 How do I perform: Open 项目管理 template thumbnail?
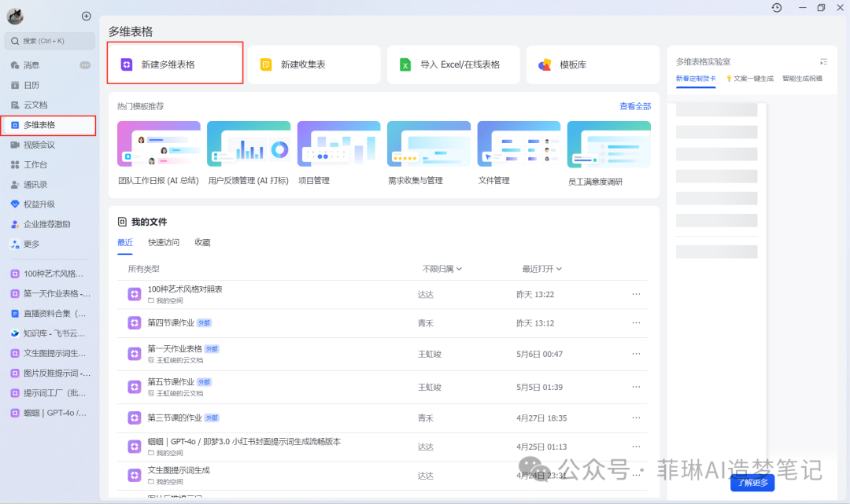[x=338, y=144]
